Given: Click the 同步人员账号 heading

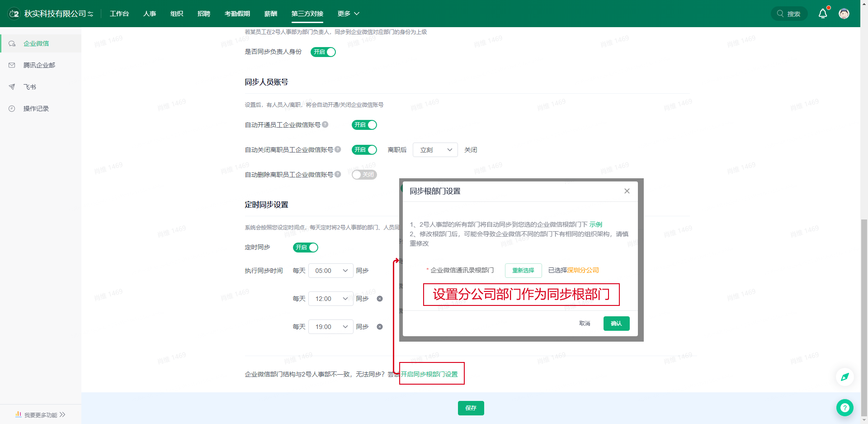Looking at the screenshot, I should [266, 82].
